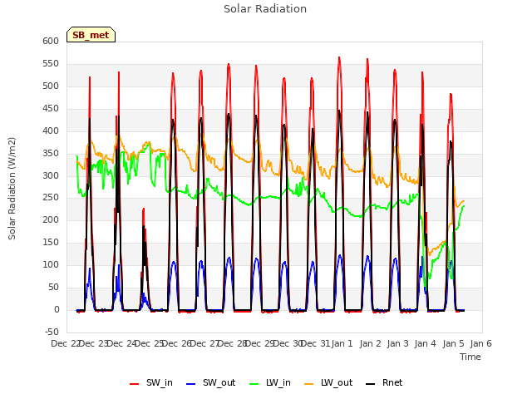
Task: Click the 450 tick label on Y-axis
Action: pyautogui.click(x=51, y=109)
